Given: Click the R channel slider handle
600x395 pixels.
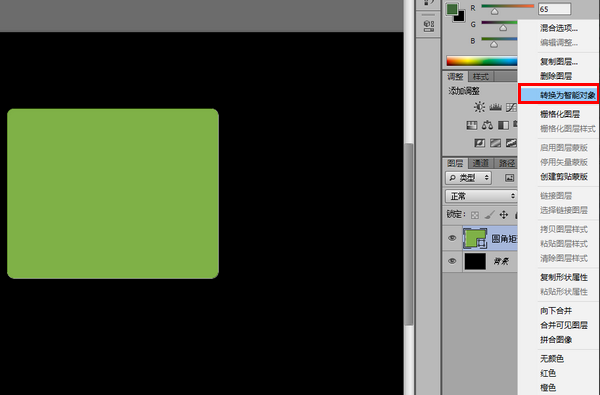Looking at the screenshot, I should [x=494, y=12].
